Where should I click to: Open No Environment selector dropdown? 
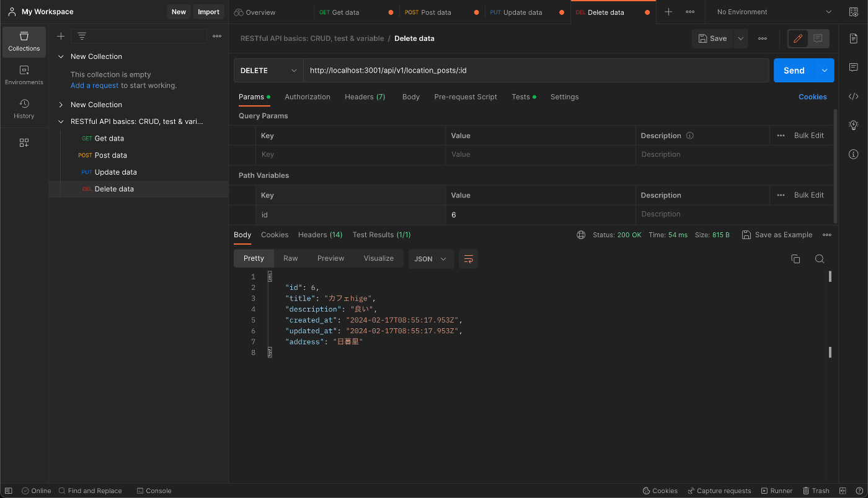(x=774, y=12)
